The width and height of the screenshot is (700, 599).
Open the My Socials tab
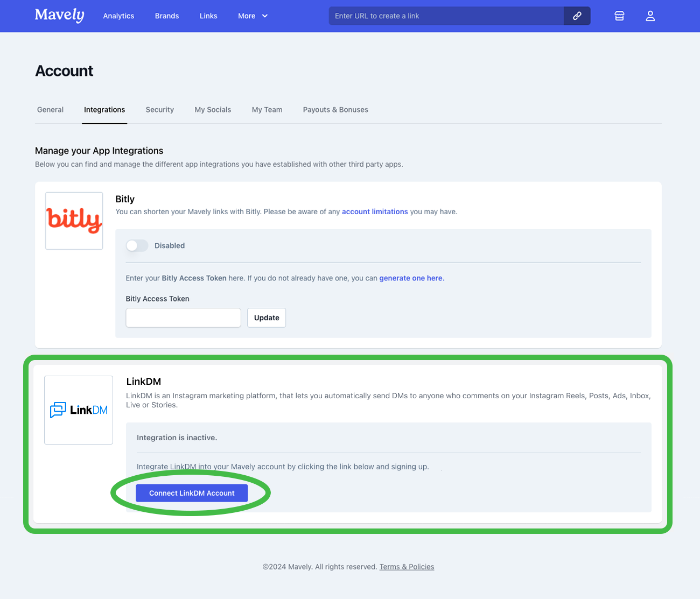coord(213,110)
